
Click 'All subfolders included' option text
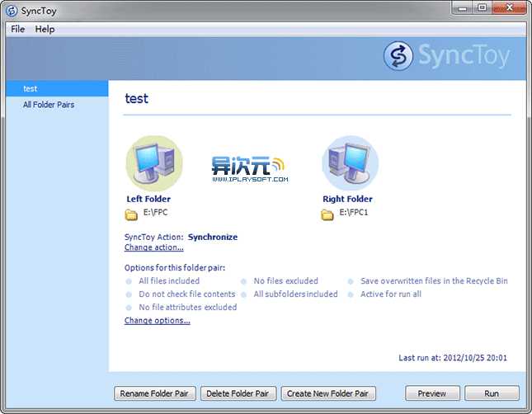point(295,294)
